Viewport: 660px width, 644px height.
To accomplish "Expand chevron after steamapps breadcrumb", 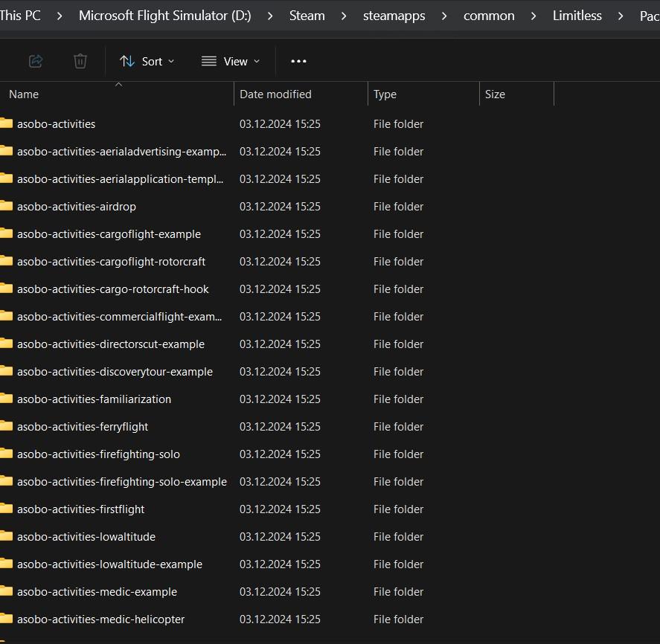I will coord(444,16).
